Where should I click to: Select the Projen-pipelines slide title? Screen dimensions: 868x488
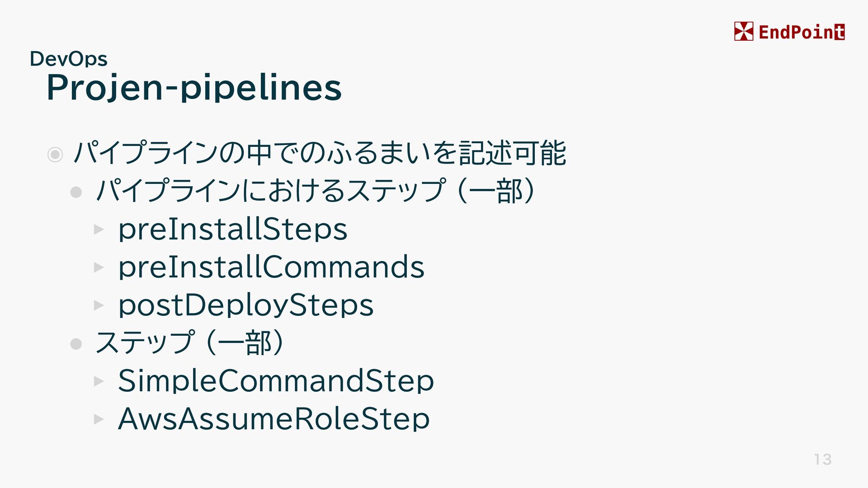194,88
